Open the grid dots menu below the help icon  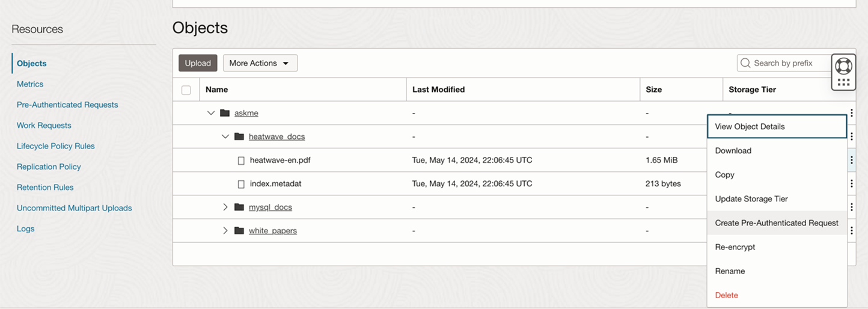tap(843, 83)
